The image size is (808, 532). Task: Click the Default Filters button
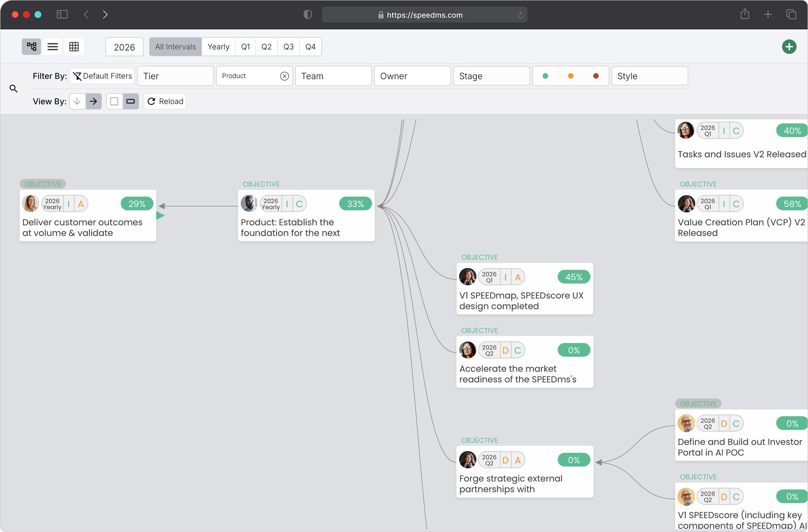(x=102, y=76)
